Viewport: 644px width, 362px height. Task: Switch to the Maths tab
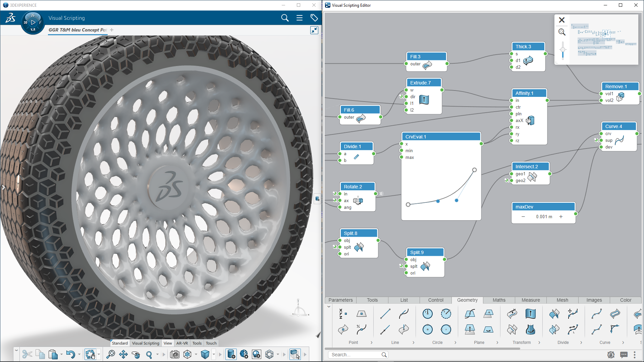pos(499,300)
